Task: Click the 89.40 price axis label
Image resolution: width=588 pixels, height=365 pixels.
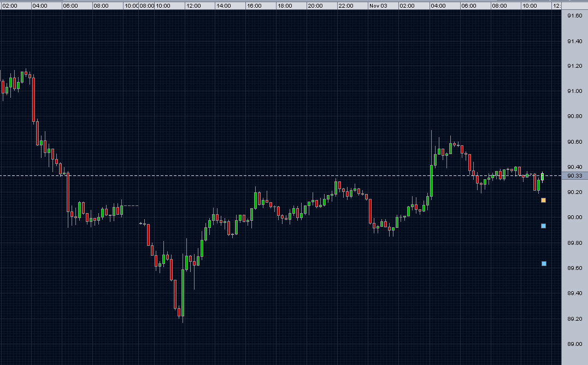Action: pos(574,293)
